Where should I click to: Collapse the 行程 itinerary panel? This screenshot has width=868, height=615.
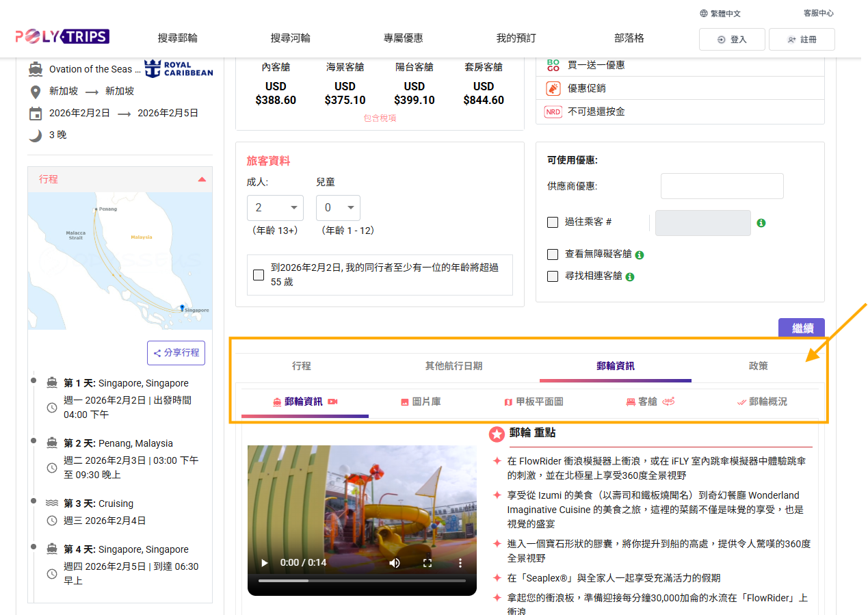pos(201,179)
